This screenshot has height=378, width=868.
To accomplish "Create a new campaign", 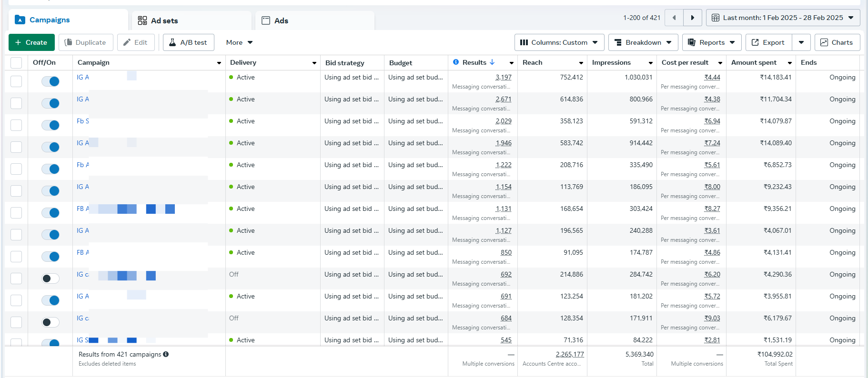I will coord(31,42).
